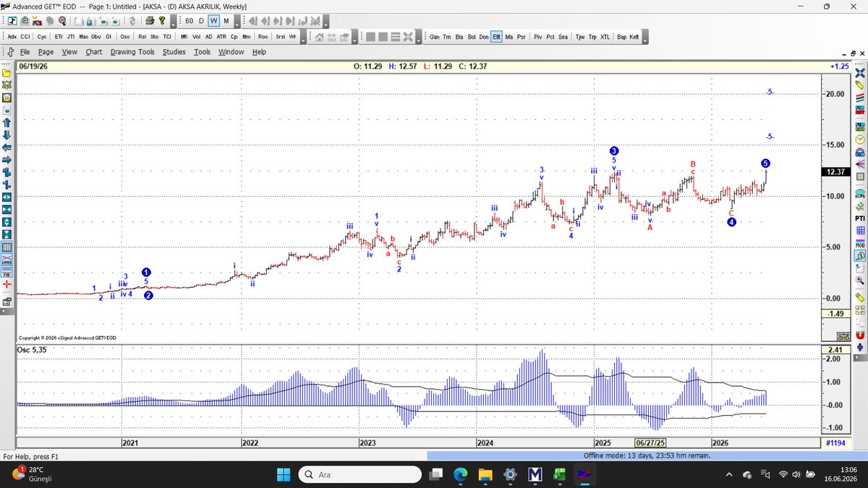Viewport: 868px width, 488px height.
Task: Open the Chart menu
Action: point(93,52)
